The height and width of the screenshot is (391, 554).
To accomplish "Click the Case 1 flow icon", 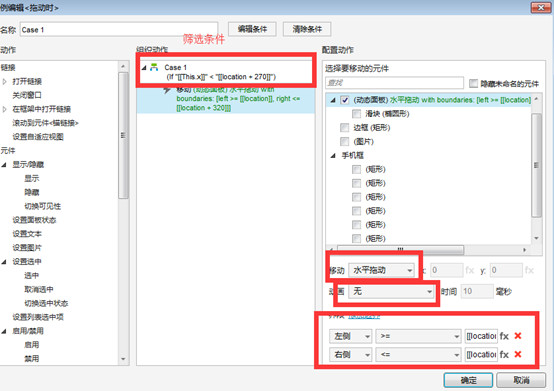I will (x=154, y=67).
